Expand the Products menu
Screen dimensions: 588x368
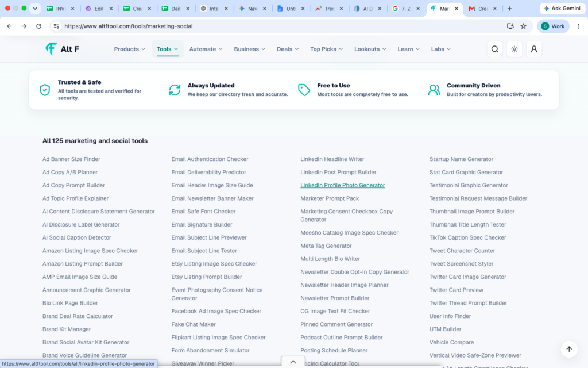pyautogui.click(x=129, y=49)
